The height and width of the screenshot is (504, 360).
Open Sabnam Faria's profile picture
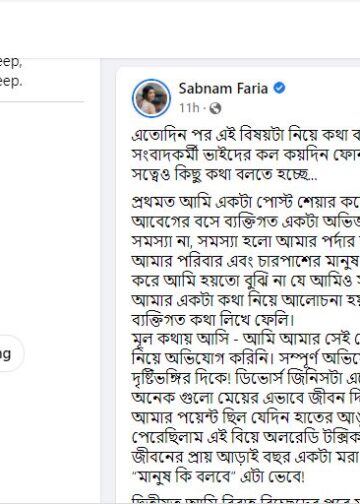(151, 98)
